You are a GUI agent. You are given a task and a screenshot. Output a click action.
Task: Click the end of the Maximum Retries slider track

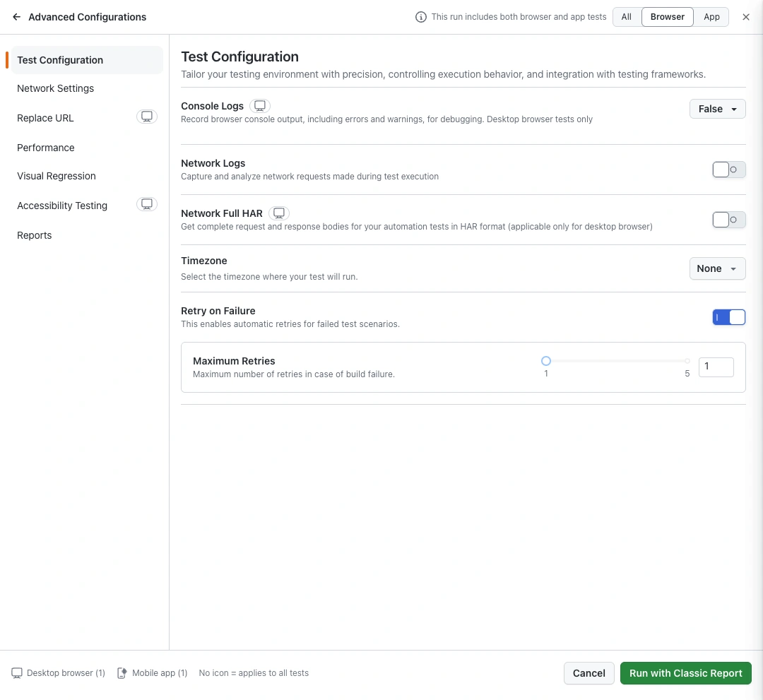(x=687, y=361)
